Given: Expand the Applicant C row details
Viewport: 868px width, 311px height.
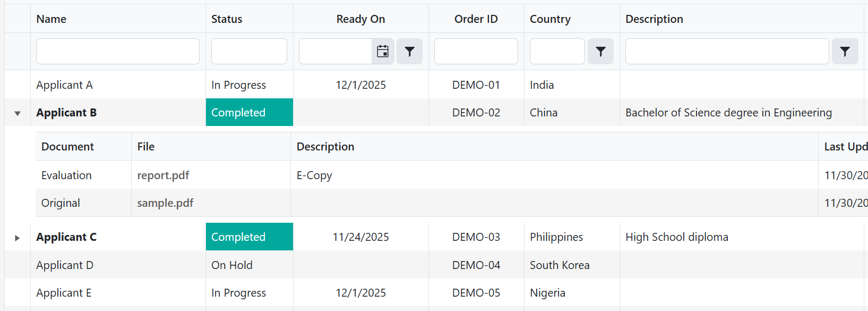Looking at the screenshot, I should point(18,238).
